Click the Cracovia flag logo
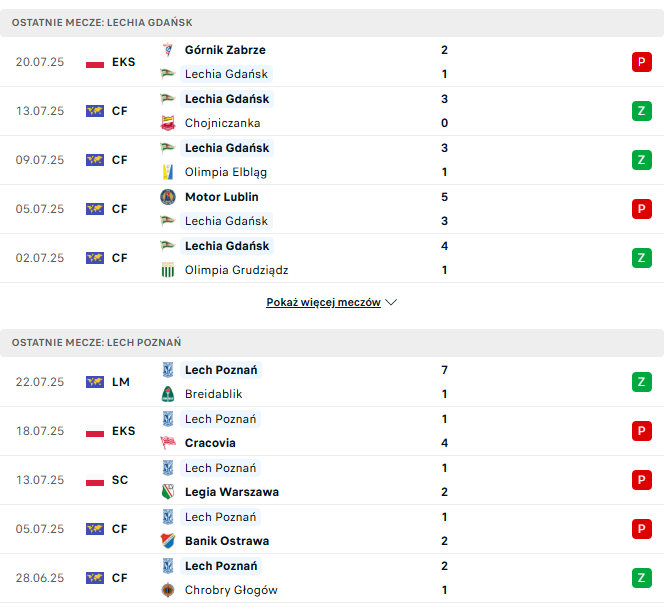 coord(168,443)
